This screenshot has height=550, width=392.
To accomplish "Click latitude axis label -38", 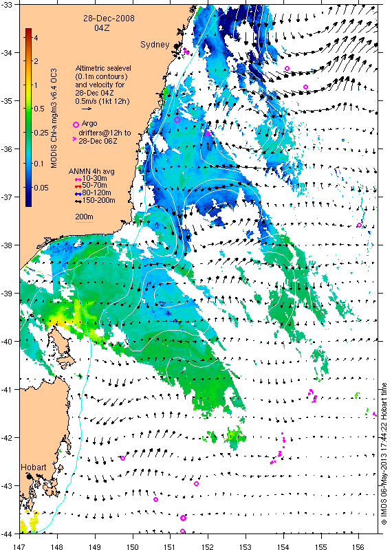I will 6,245.
